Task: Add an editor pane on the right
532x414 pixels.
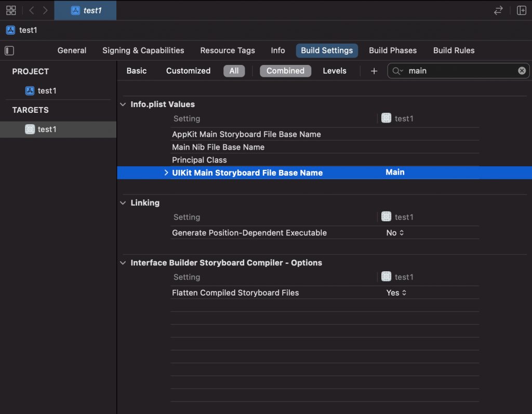Action: (x=522, y=10)
